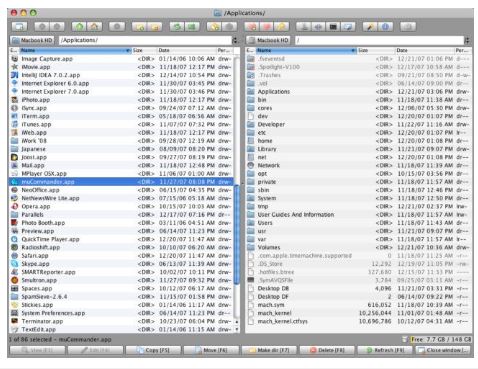Screen dimensions: 478x369
Task: Toggle the sort arrow on right Name column
Action: coord(353,50)
